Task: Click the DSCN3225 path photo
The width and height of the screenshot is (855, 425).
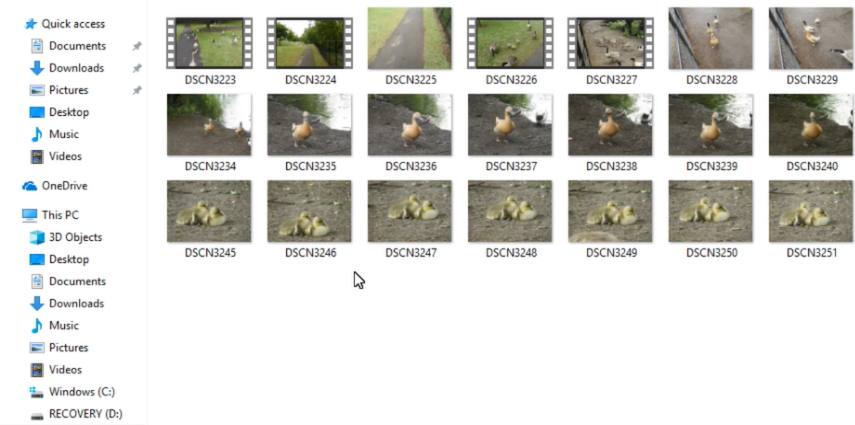Action: coord(410,38)
